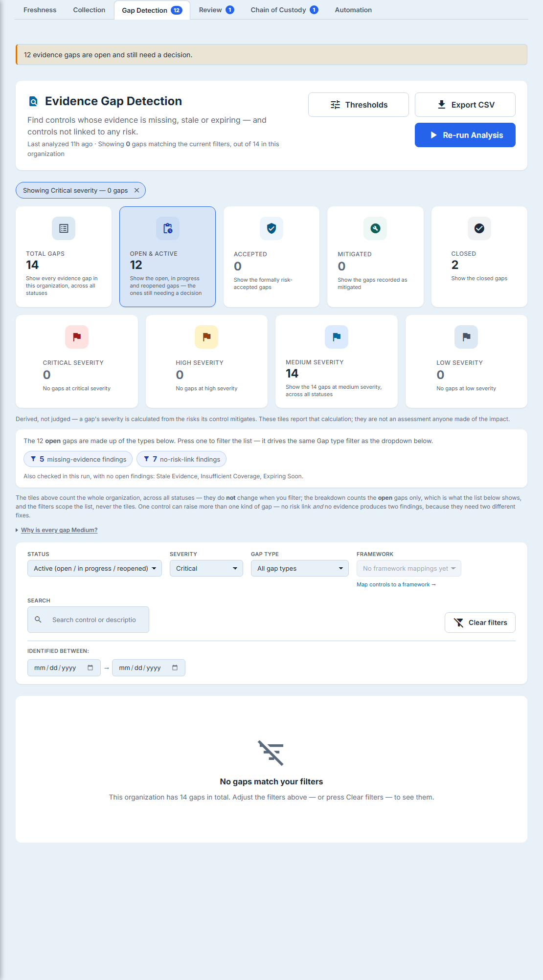Go to the Automation tab
The width and height of the screenshot is (543, 980).
[x=353, y=10]
